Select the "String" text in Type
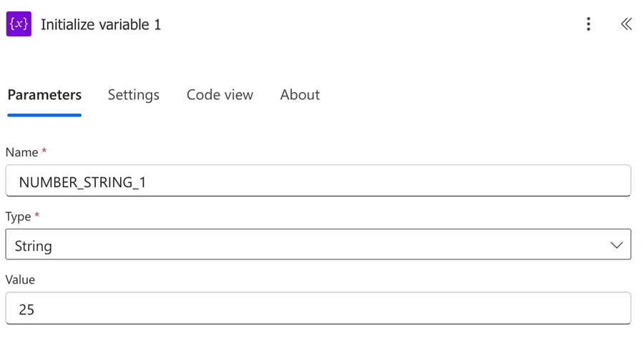 [x=33, y=247]
